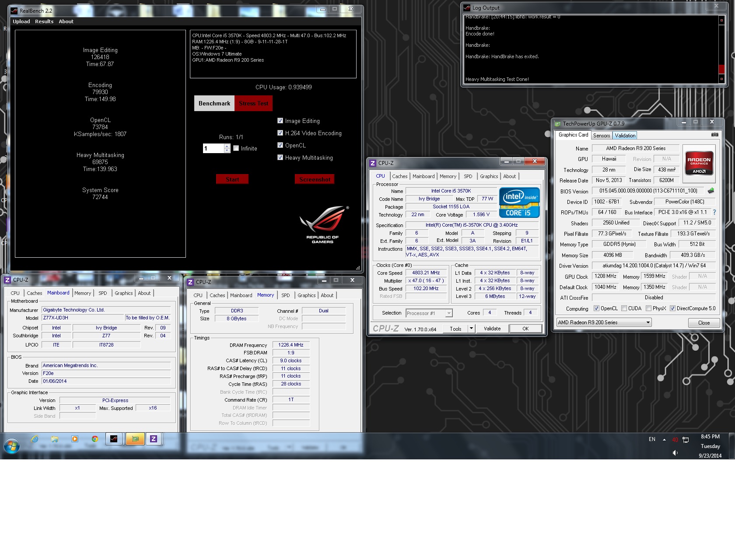The image size is (735, 560).
Task: Click the Log Output scroll up arrow
Action: [721, 20]
